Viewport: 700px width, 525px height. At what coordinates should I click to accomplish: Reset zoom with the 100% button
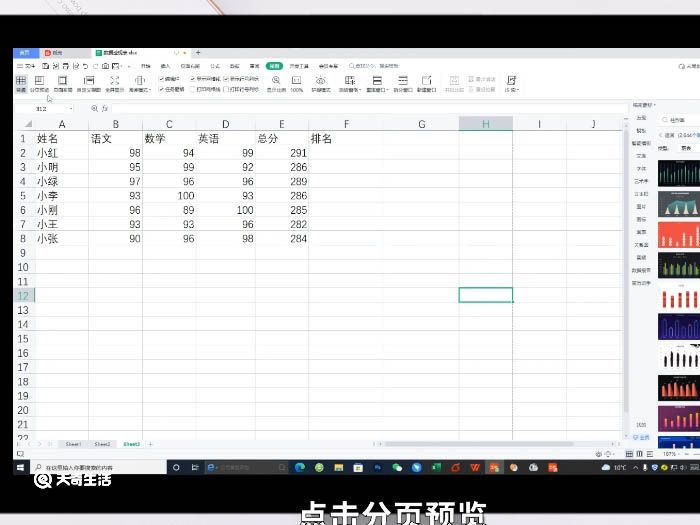pyautogui.click(x=296, y=83)
